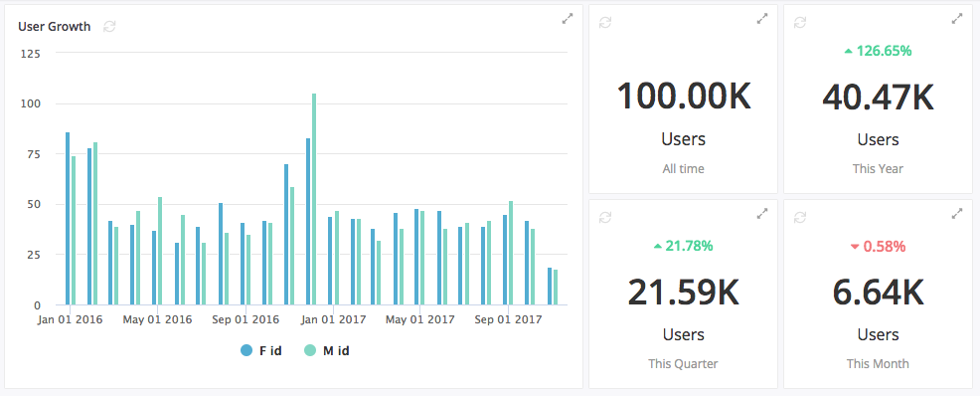Click the This Month label

tap(879, 363)
